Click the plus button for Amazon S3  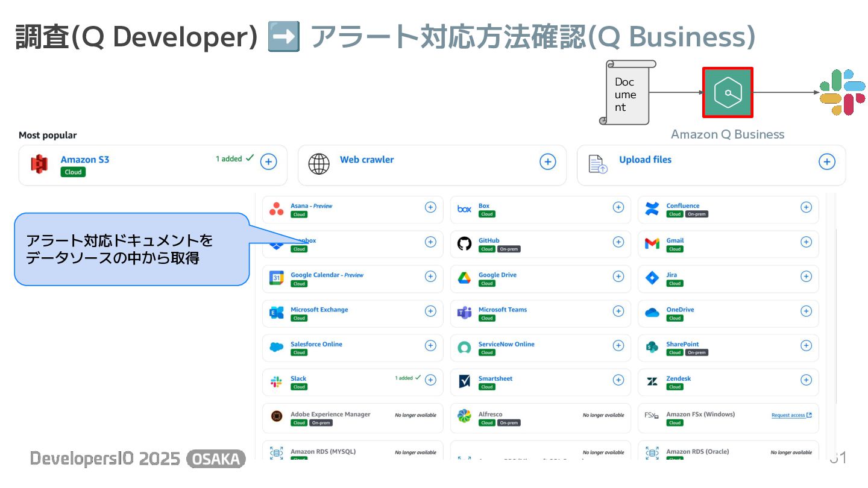point(269,161)
